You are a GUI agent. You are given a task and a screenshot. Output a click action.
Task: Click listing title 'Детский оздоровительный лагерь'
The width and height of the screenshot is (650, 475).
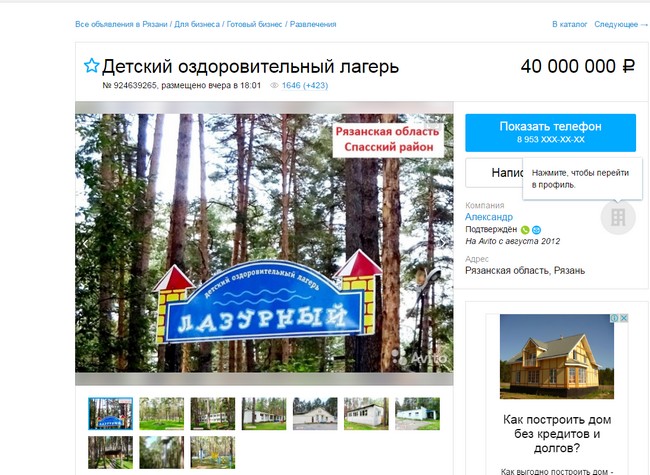250,66
